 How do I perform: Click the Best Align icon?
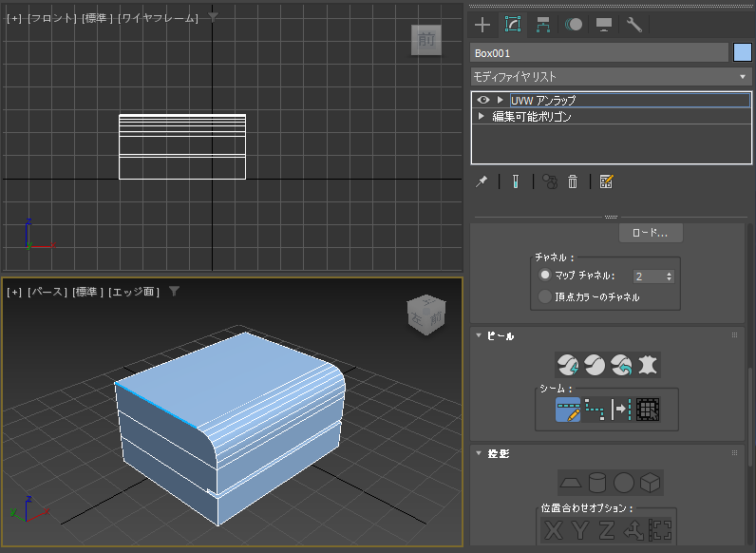pos(633,530)
